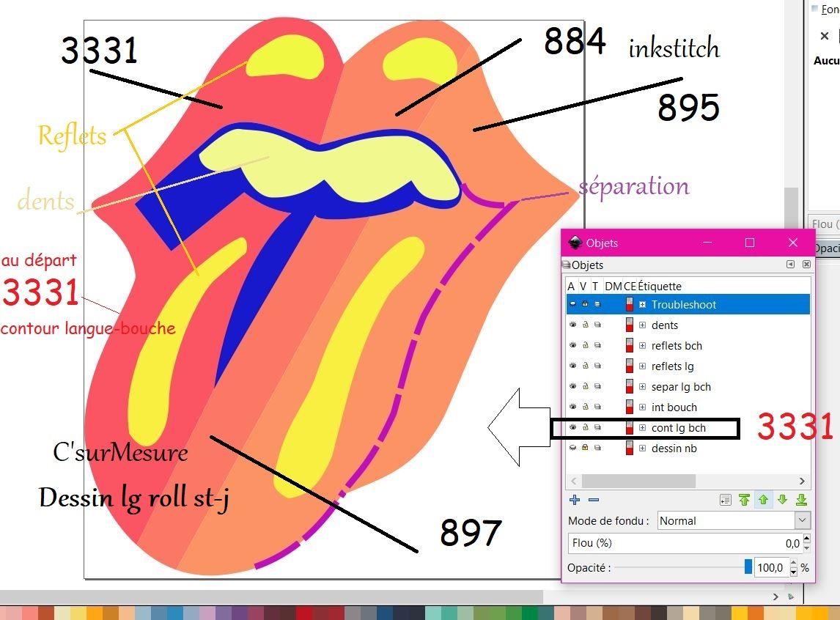Click the type icon of the cont lg bch row
840x620 pixels.
(x=597, y=427)
